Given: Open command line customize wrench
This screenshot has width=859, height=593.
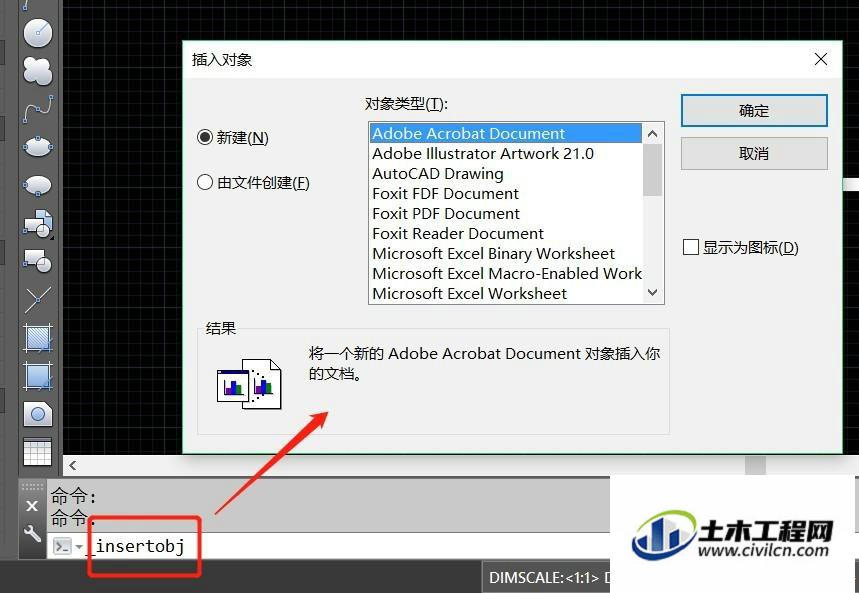Looking at the screenshot, I should point(32,533).
